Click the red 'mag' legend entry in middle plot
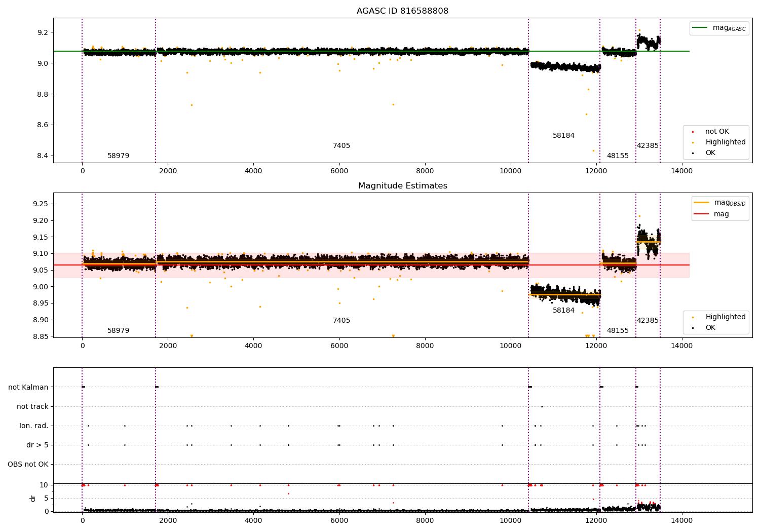This screenshot has width=760, height=532. click(x=712, y=214)
